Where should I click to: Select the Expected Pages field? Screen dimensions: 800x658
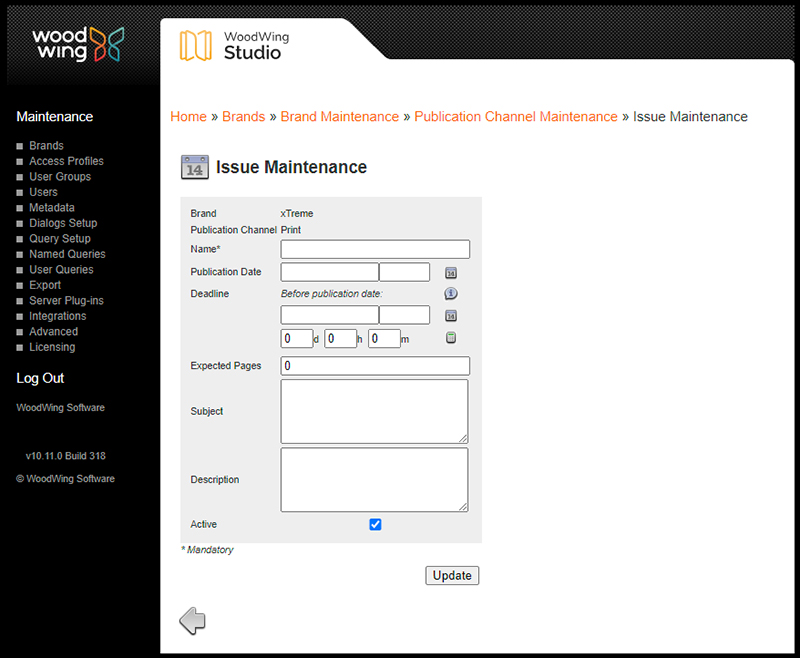(x=374, y=366)
